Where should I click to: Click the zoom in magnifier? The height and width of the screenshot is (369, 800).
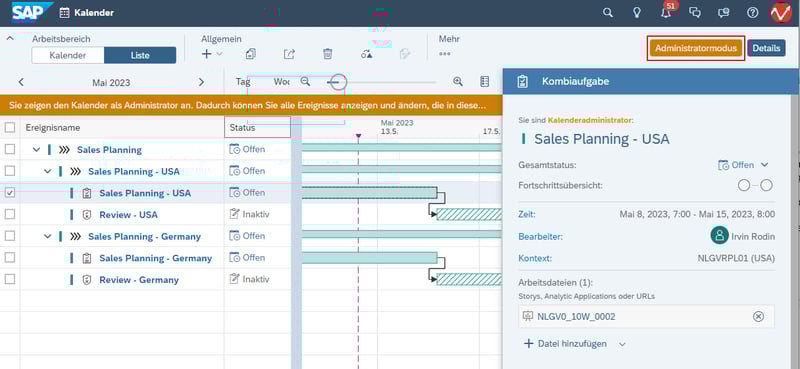click(458, 81)
